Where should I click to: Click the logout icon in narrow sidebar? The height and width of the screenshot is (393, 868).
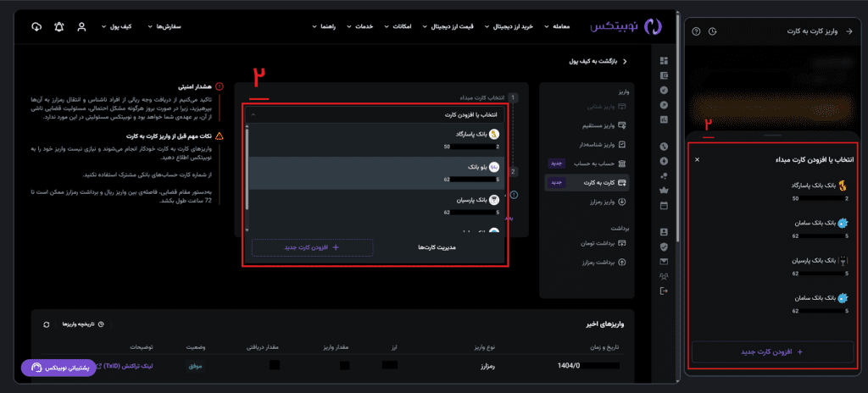(x=664, y=291)
